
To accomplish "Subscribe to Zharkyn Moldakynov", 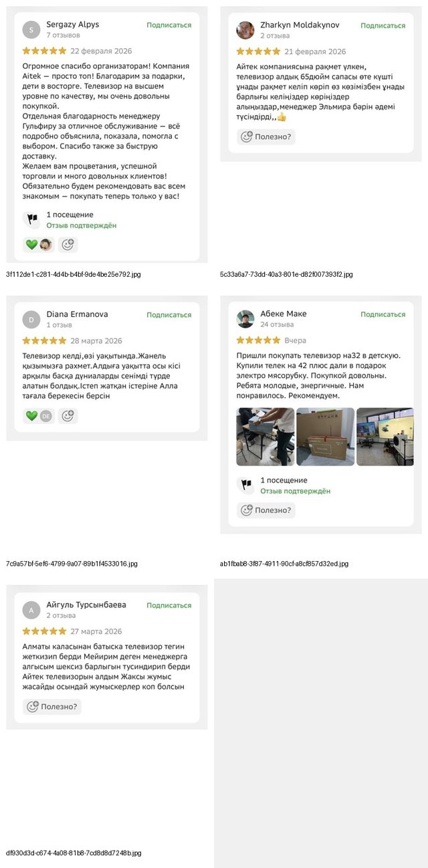I will tap(383, 25).
